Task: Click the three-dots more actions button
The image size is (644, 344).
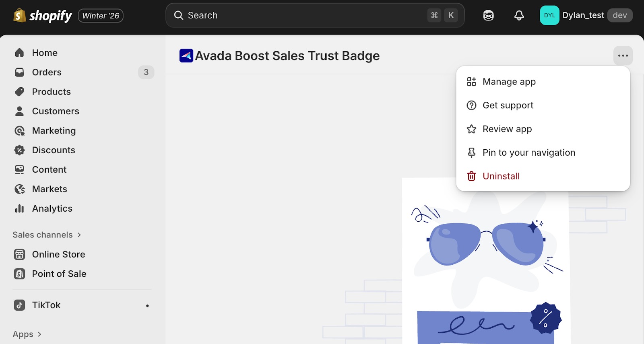Action: pos(623,56)
